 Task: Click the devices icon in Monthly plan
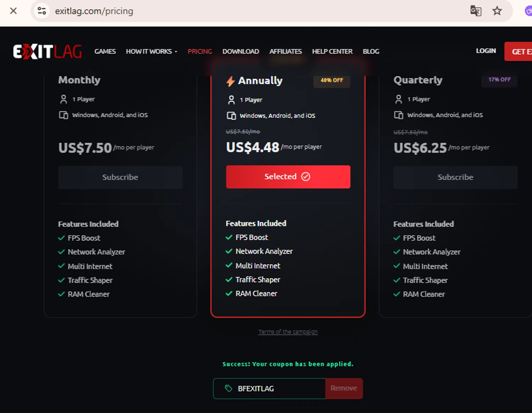point(63,115)
